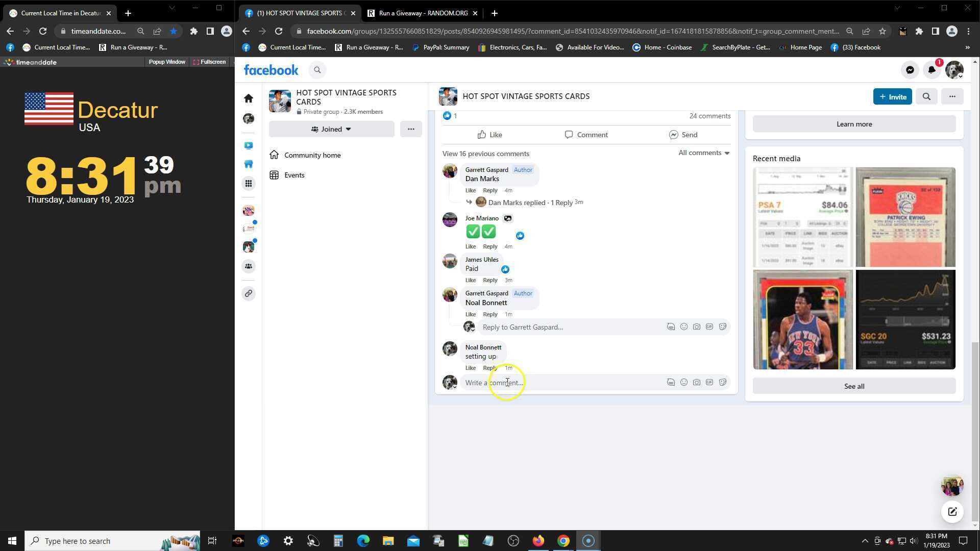Image resolution: width=980 pixels, height=551 pixels.
Task: Go to Facebook Home icon
Action: tap(249, 98)
